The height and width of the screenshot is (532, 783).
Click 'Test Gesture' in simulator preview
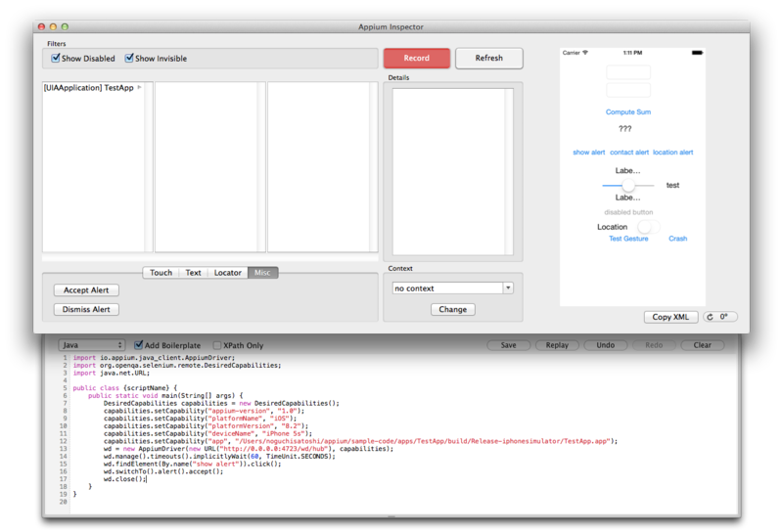tap(628, 239)
